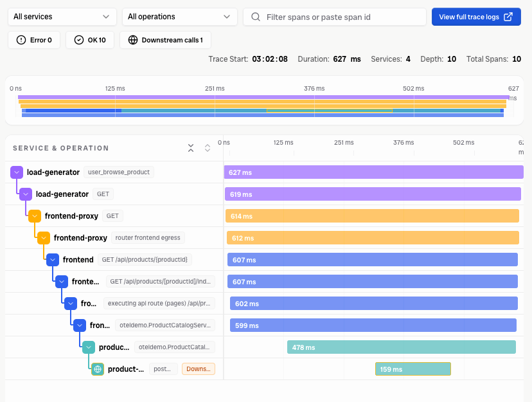532x402 pixels.
Task: Click the error exclamation icon
Action: click(21, 40)
